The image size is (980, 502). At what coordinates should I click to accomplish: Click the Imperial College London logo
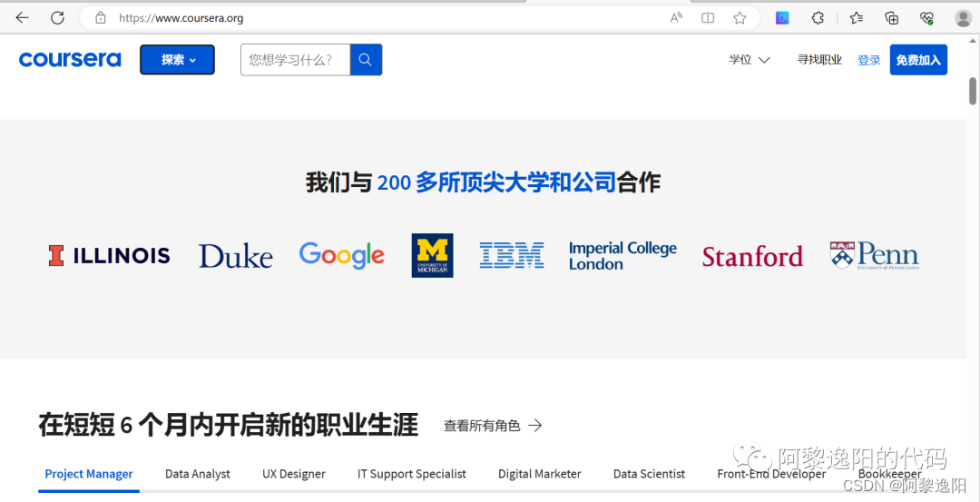click(x=622, y=256)
